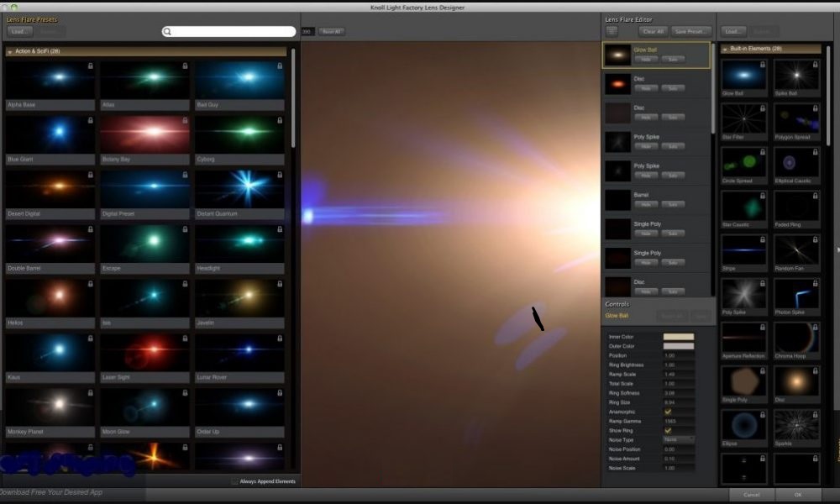
Task: Add the Ellipse built-in element
Action: tap(743, 425)
